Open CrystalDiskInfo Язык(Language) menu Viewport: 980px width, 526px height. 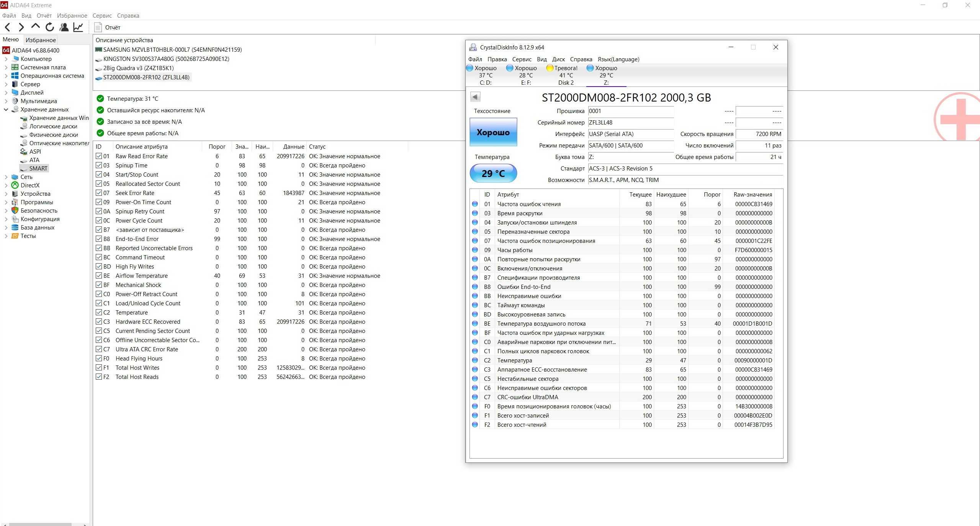point(618,59)
